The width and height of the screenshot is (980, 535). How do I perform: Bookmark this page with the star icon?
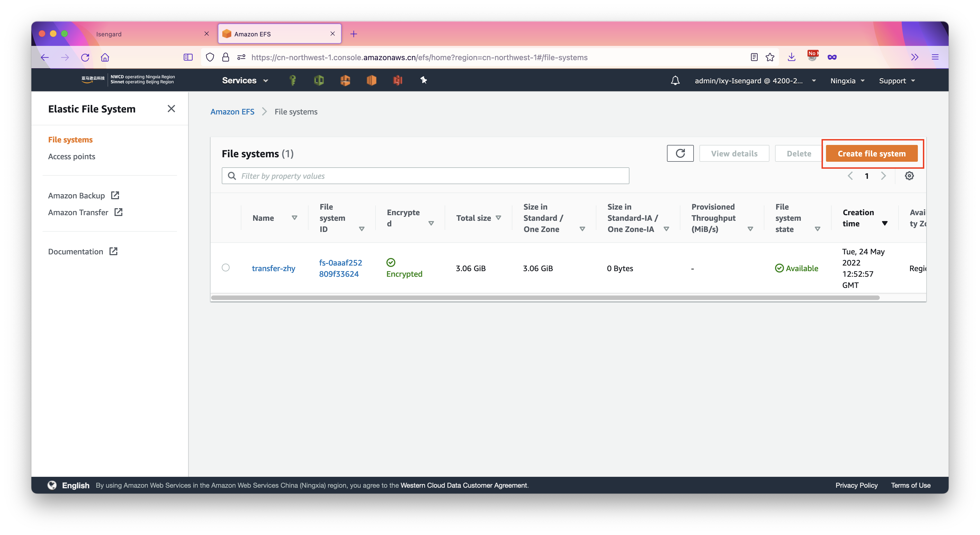[770, 57]
